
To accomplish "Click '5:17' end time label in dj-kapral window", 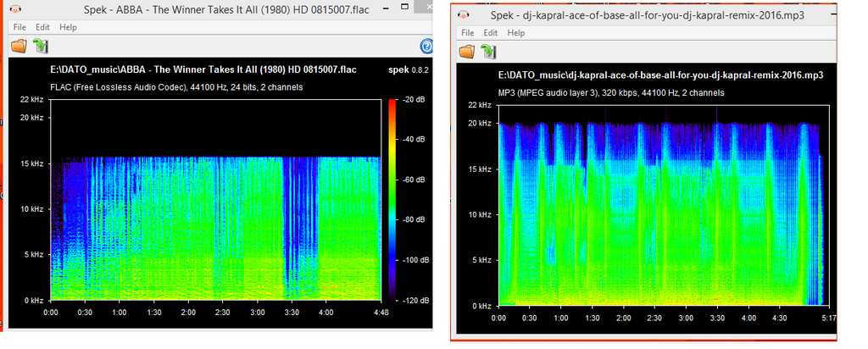I will pyautogui.click(x=828, y=319).
